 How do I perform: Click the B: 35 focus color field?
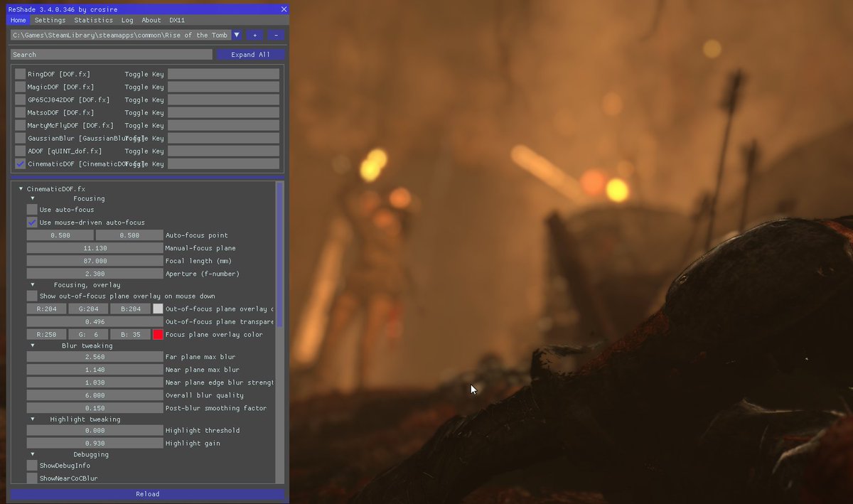130,334
